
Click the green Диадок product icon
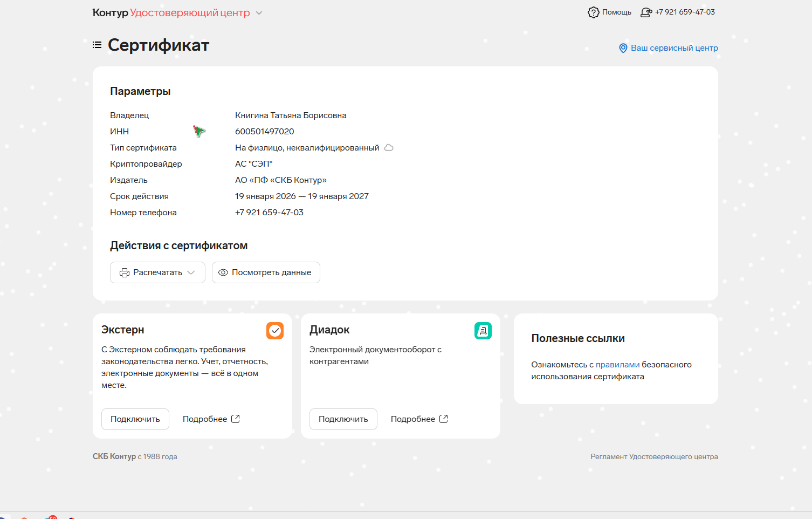483,331
